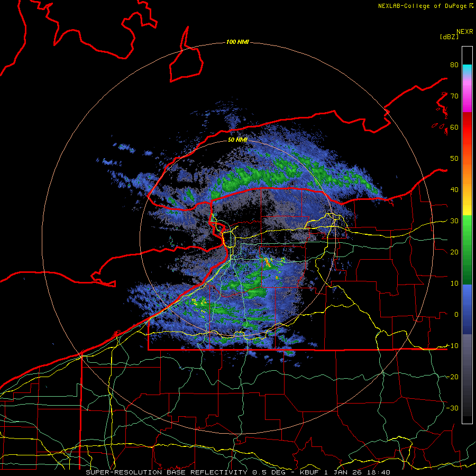Click the cyan segment of the color bar

coord(467,69)
